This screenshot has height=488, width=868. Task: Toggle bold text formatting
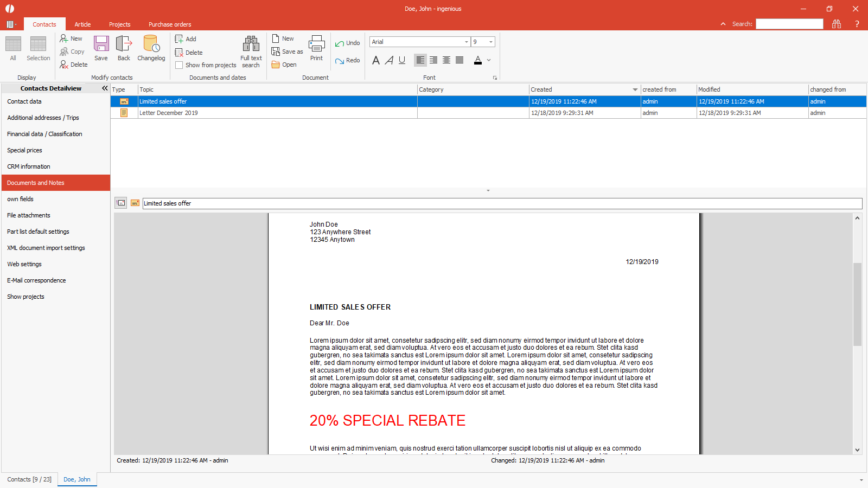[376, 60]
